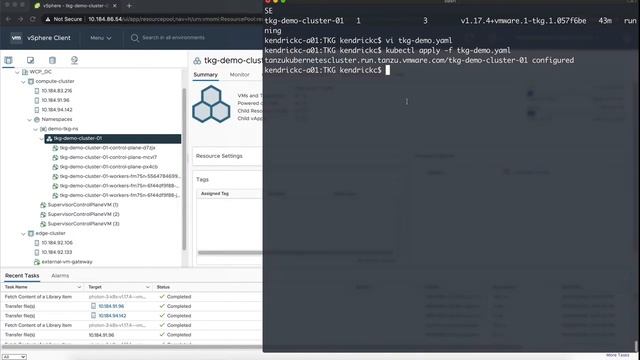Select VM tkg-demo-cluster-01-control-plane-px4cb
Viewport: 640px width, 360px height.
(109, 167)
